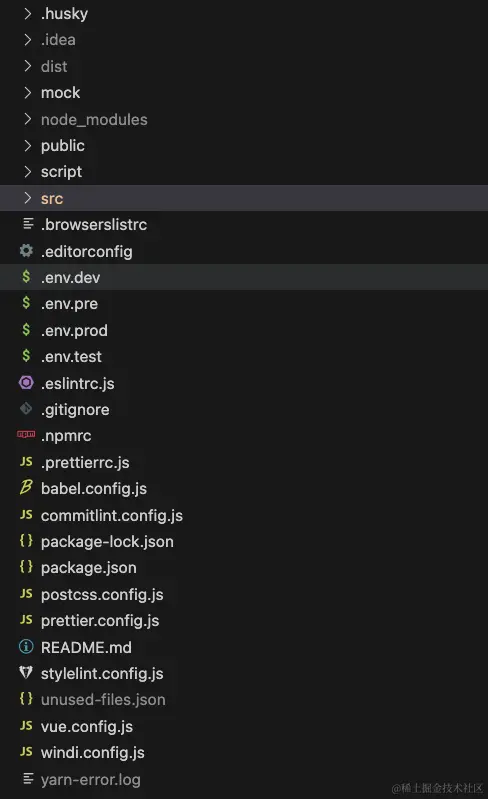This screenshot has height=799, width=488.
Task: Click the gear icon beside .editorconfig
Action: (x=26, y=251)
